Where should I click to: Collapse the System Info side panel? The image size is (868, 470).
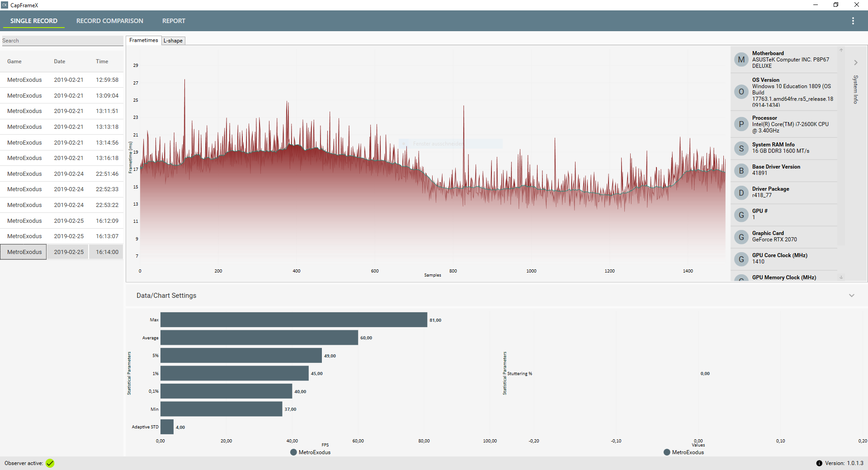click(x=855, y=63)
